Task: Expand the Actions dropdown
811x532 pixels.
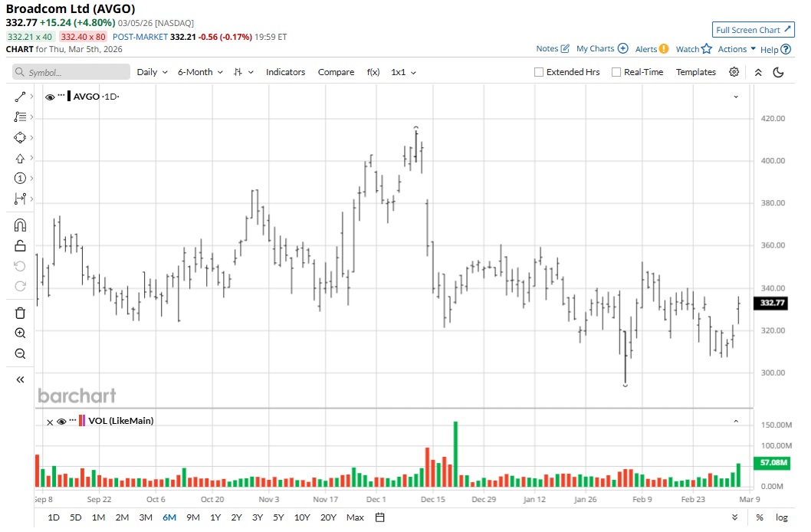Action: click(x=737, y=49)
